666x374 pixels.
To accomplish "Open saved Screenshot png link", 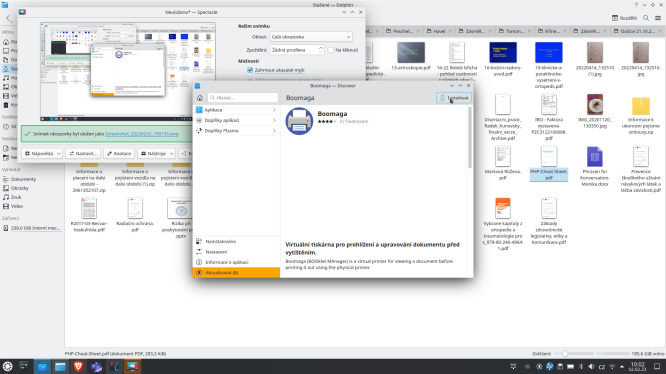I will coord(141,134).
